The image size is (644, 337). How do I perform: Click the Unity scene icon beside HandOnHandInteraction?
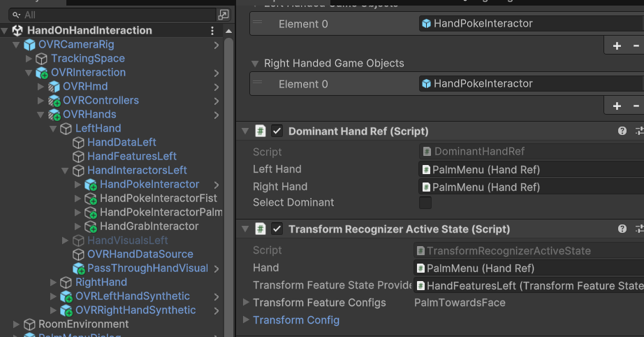pyautogui.click(x=17, y=30)
